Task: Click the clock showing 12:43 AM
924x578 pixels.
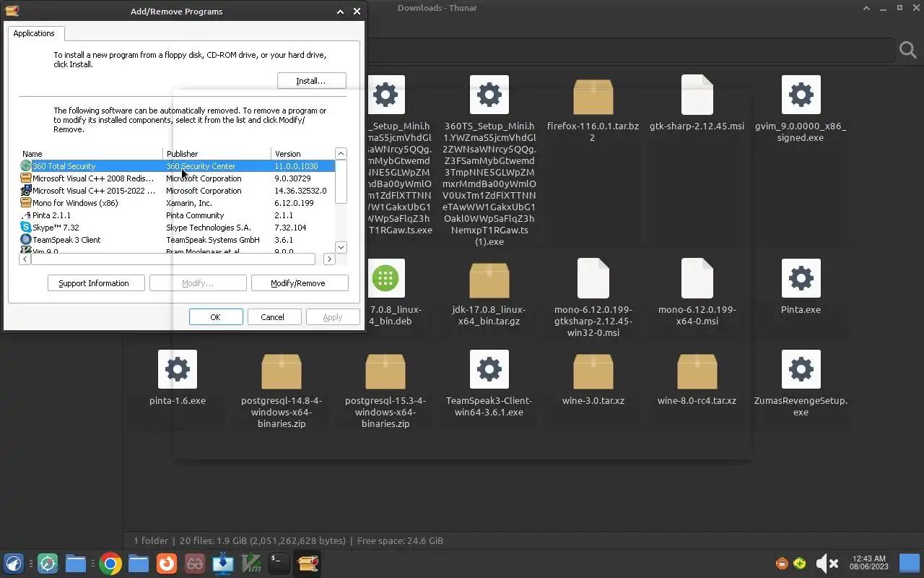Action: [x=868, y=563]
